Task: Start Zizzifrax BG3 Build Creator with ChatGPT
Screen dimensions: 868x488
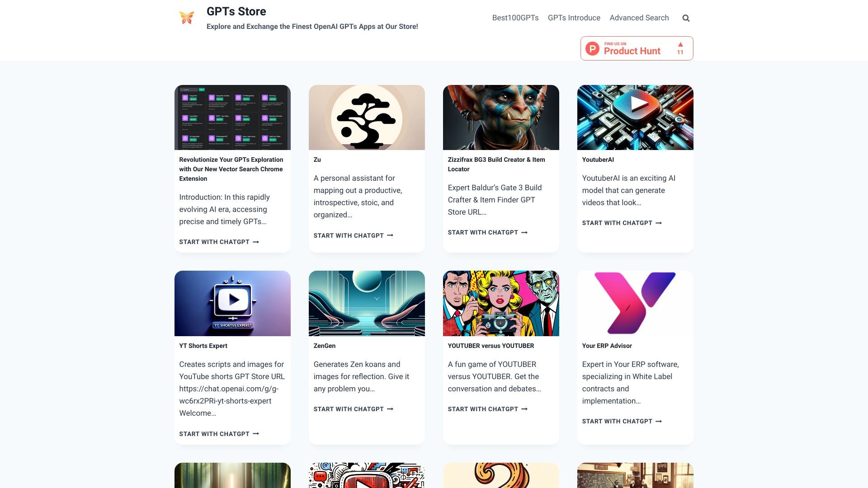Action: point(483,232)
